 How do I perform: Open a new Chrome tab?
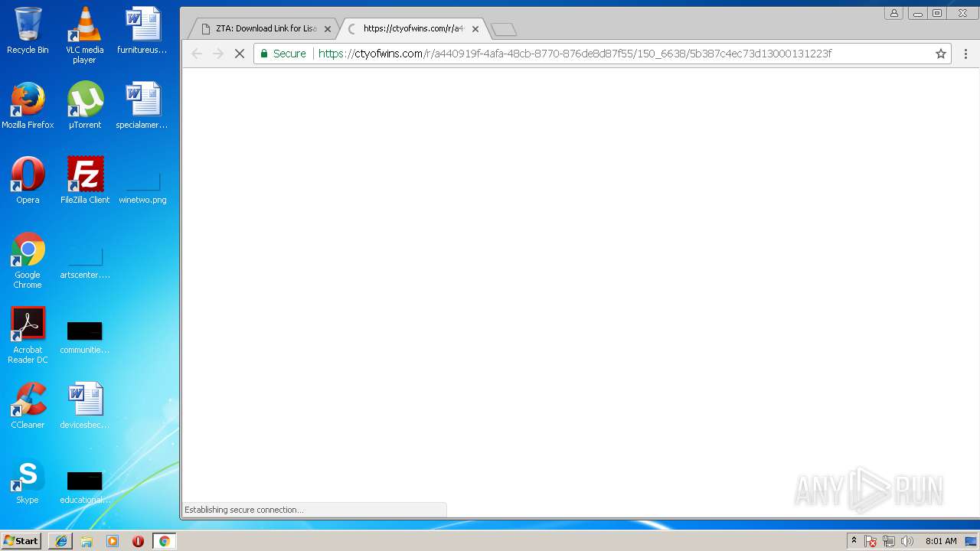(504, 29)
